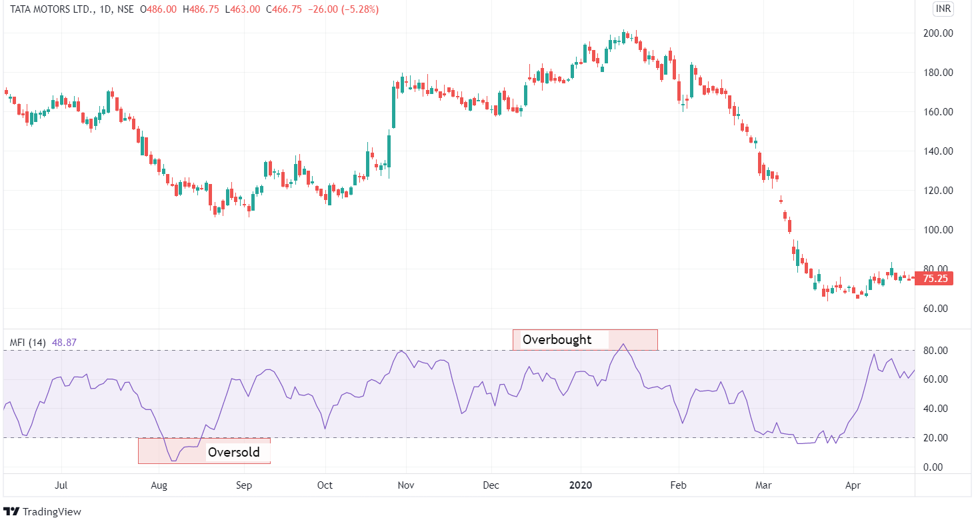Click the 160.00 price axis label
980x526 pixels.
click(939, 112)
